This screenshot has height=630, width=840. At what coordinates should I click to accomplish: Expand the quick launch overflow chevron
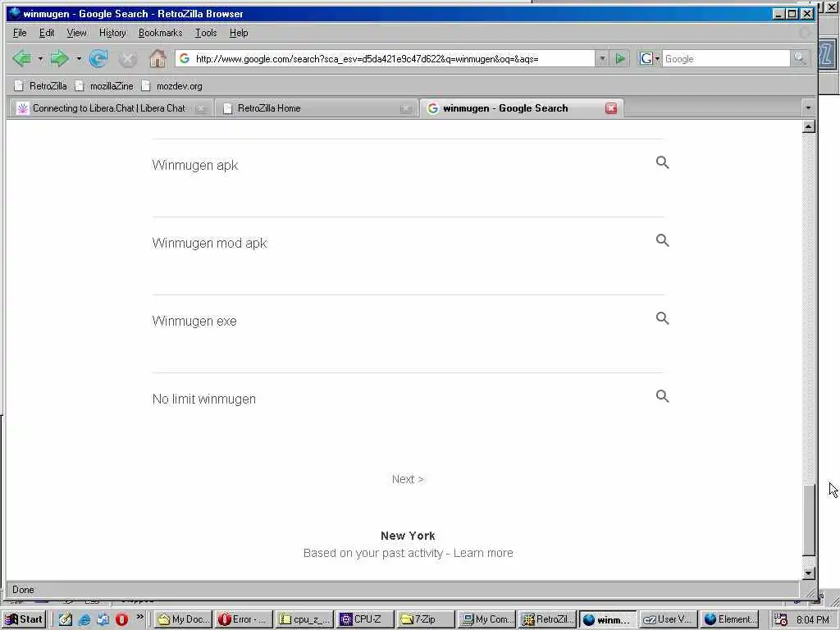click(x=139, y=617)
